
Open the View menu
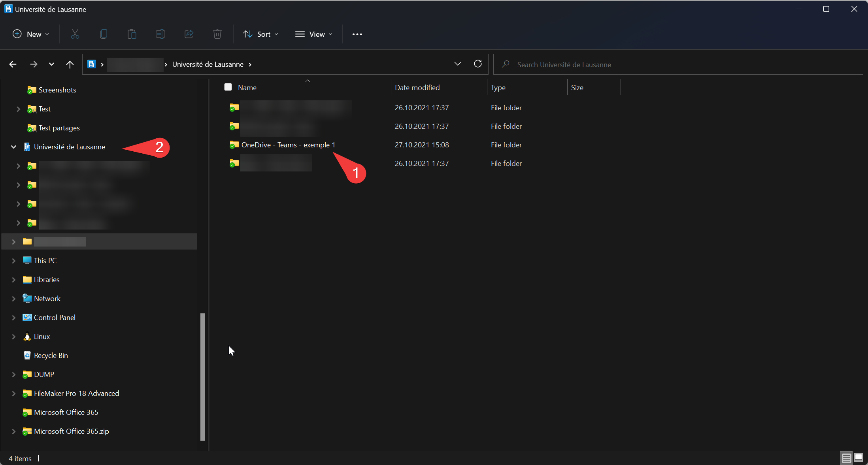[x=314, y=34]
